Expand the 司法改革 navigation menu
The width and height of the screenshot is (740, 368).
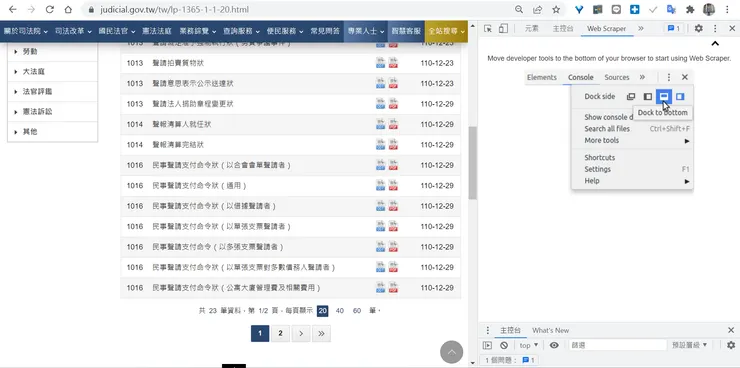point(73,31)
